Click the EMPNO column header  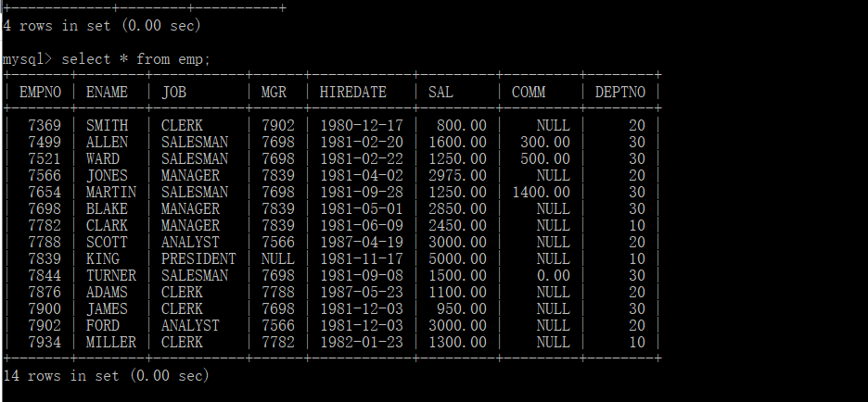coord(40,92)
